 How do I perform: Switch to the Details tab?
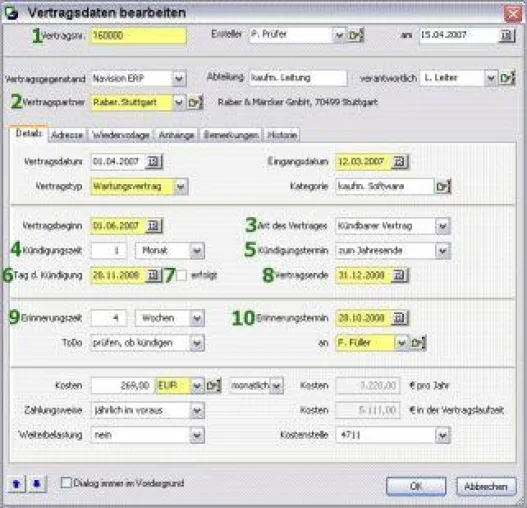(x=29, y=133)
